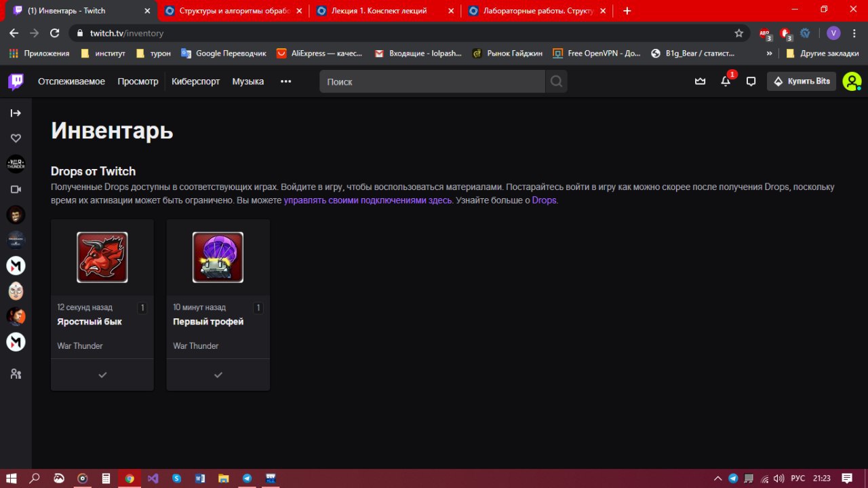Open институт bookmark folder

coord(102,53)
